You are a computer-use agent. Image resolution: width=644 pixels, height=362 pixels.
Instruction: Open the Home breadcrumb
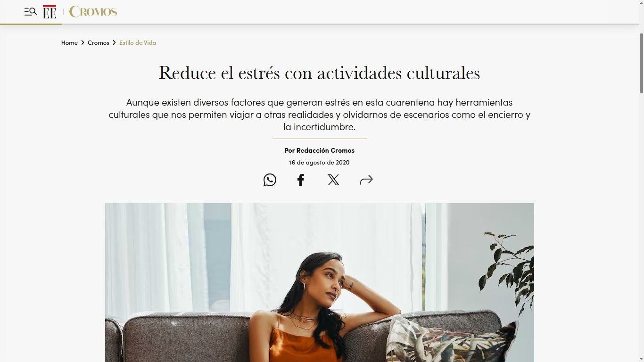click(x=69, y=43)
